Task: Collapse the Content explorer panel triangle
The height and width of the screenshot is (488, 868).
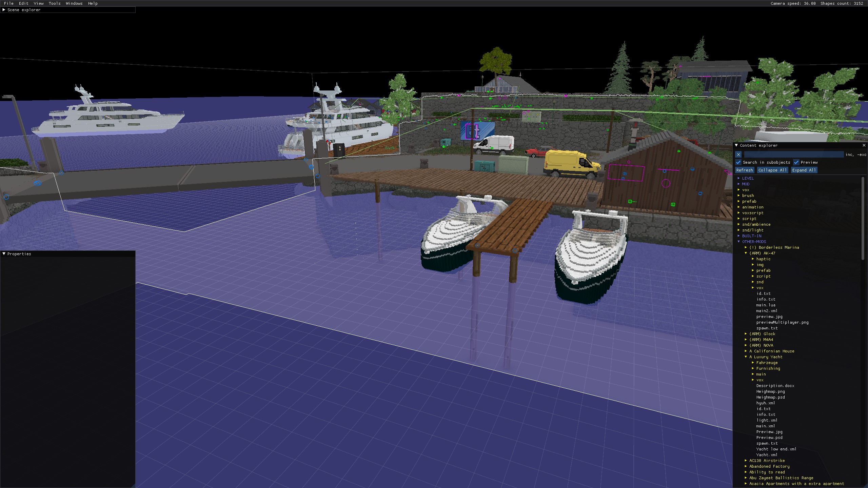Action: click(736, 145)
